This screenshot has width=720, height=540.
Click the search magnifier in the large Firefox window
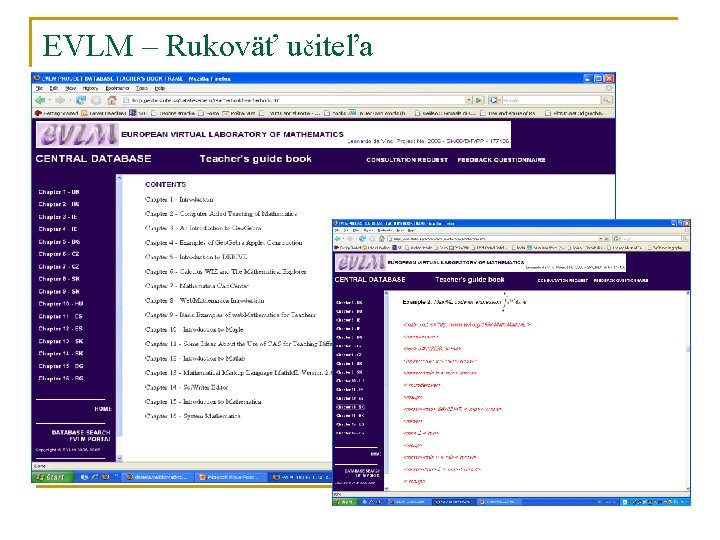[x=607, y=100]
